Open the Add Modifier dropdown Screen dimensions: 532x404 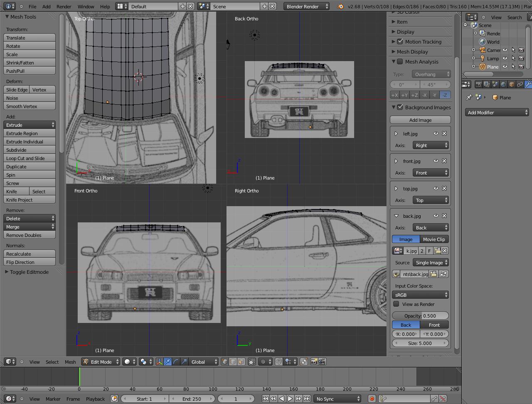(x=497, y=112)
